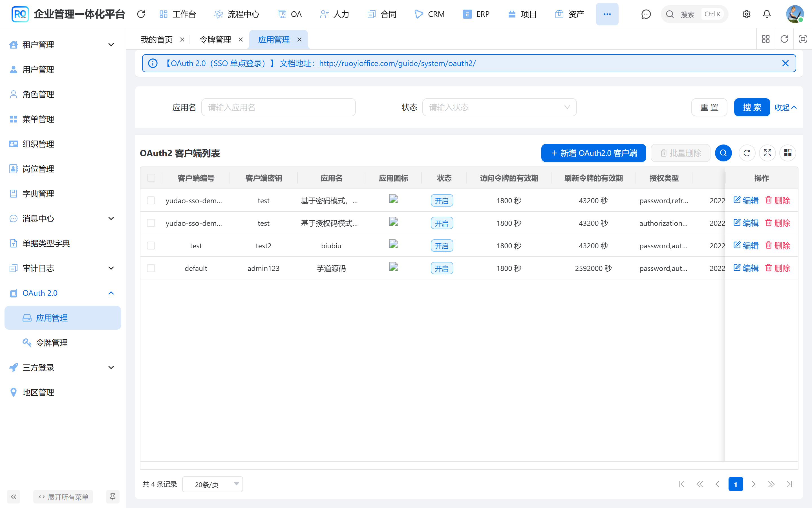Click the header refresh icon beside platform title
The height and width of the screenshot is (508, 812).
tap(141, 14)
